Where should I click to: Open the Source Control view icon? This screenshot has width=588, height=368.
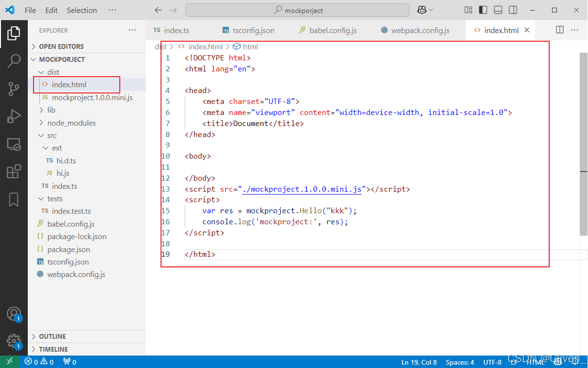14,89
